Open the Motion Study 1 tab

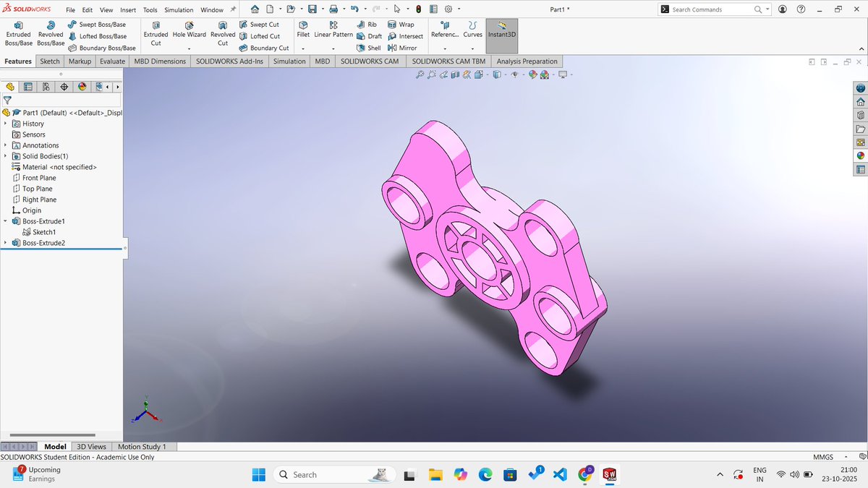[142, 447]
